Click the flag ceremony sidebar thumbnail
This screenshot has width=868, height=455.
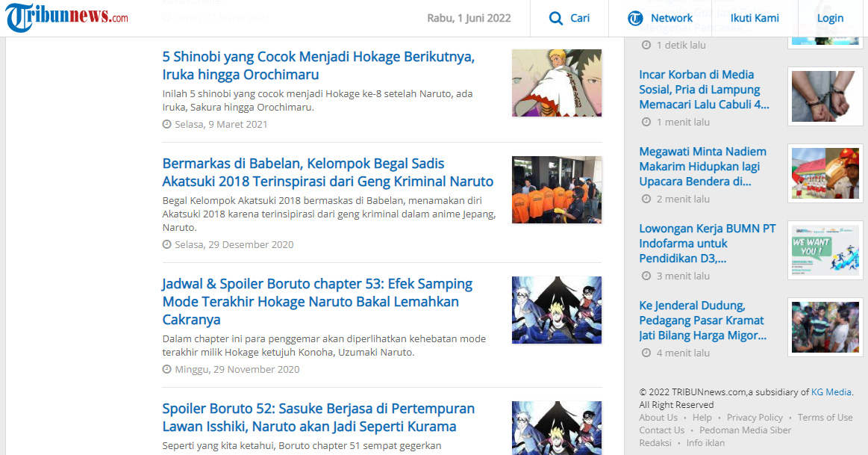tap(825, 173)
